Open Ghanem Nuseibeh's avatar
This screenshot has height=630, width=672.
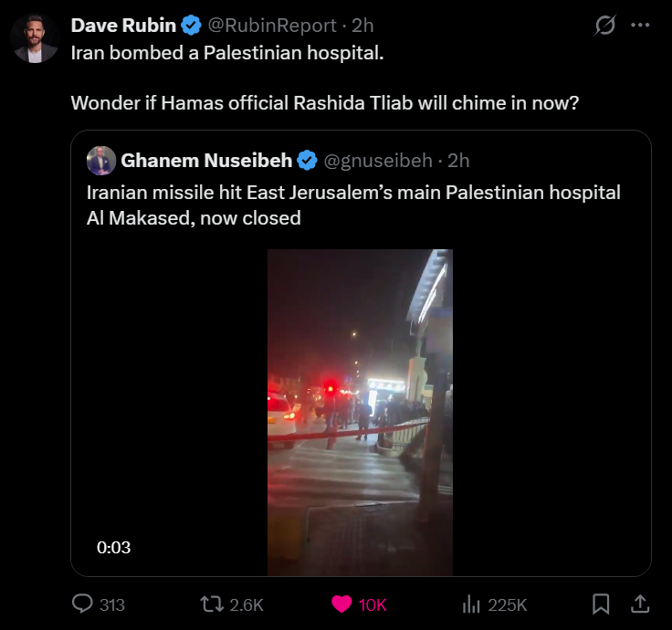click(101, 161)
